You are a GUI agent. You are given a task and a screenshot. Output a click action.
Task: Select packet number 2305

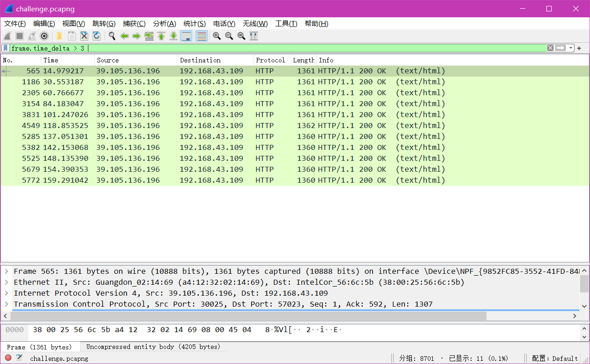(295, 93)
